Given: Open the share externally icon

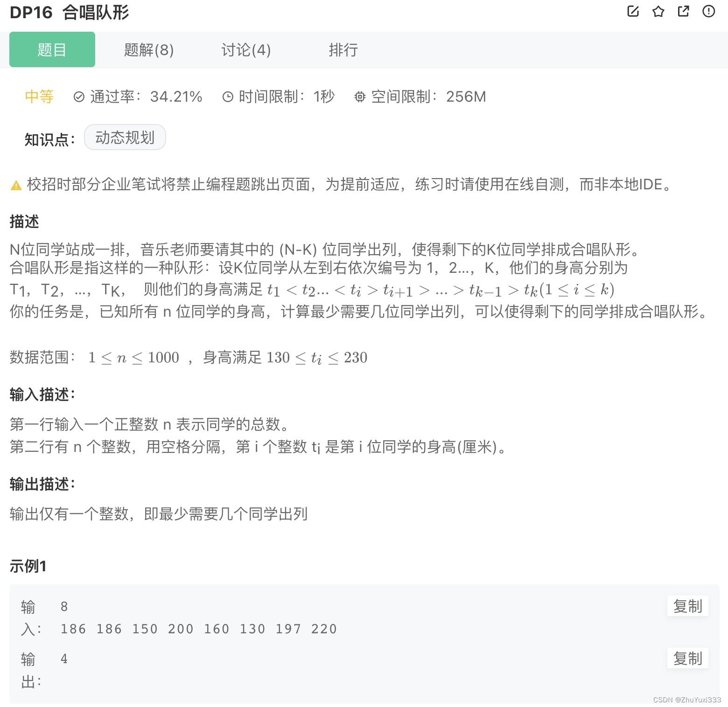Looking at the screenshot, I should click(x=683, y=11).
